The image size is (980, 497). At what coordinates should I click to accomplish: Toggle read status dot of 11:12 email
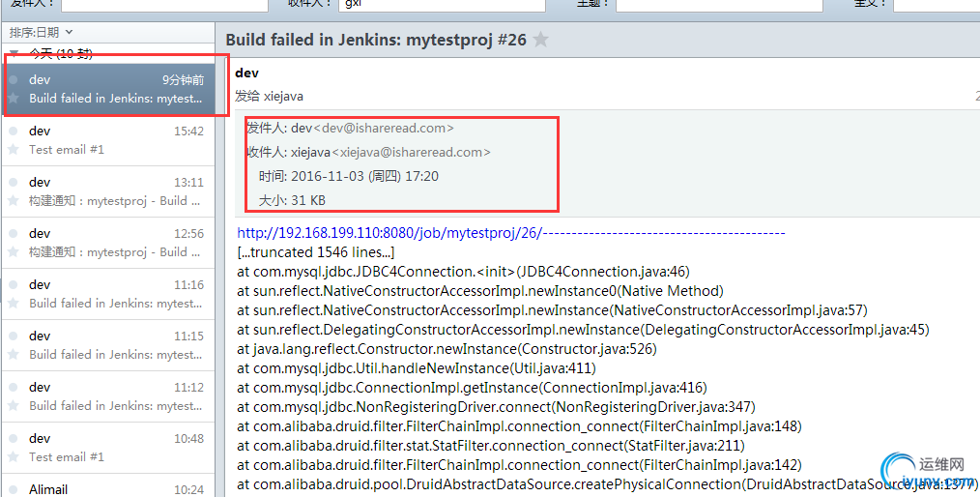click(x=14, y=387)
